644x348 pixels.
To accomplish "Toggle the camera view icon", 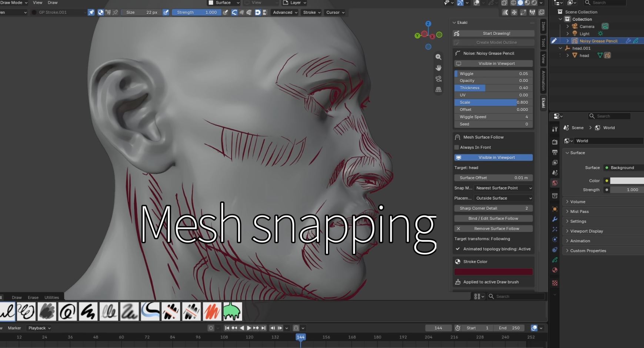I will 438,79.
